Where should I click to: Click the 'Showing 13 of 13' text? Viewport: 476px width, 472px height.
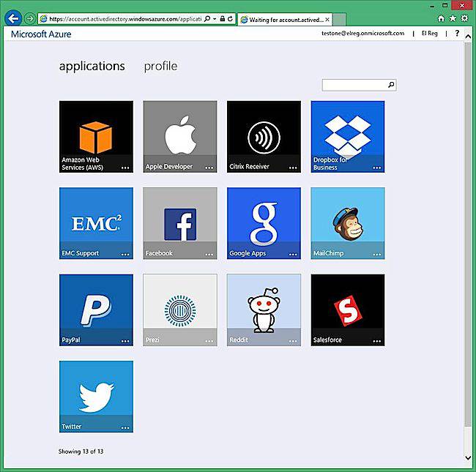81,452
